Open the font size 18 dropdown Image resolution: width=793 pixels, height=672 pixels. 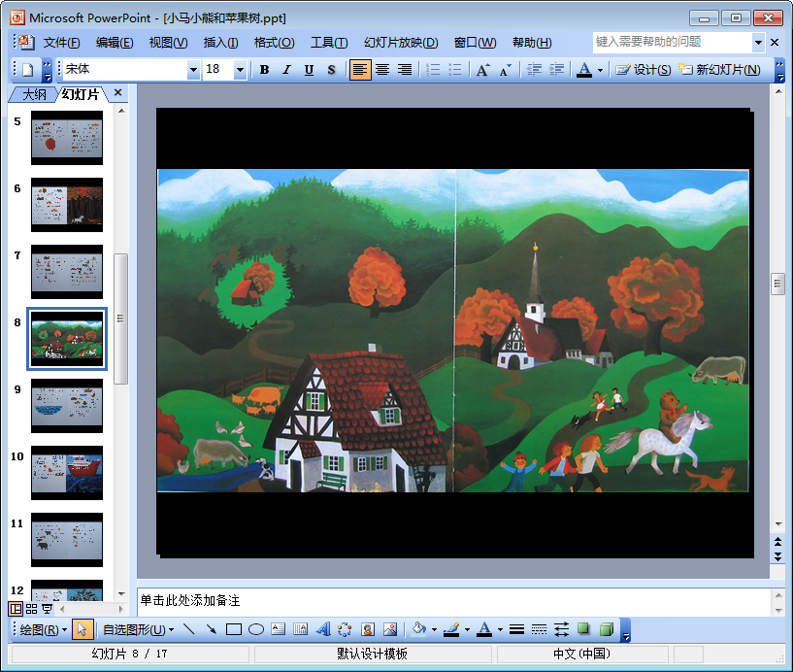240,70
